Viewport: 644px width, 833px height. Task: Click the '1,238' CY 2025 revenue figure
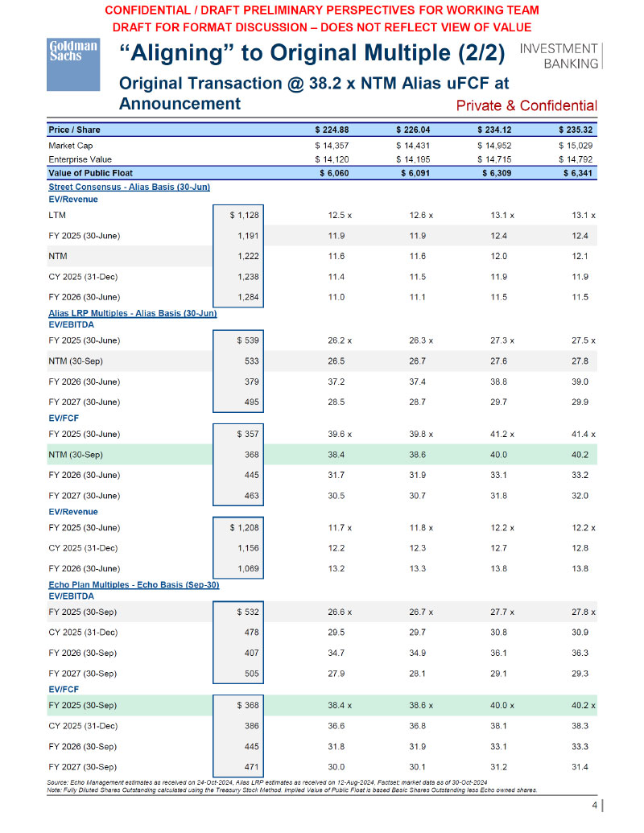248,277
